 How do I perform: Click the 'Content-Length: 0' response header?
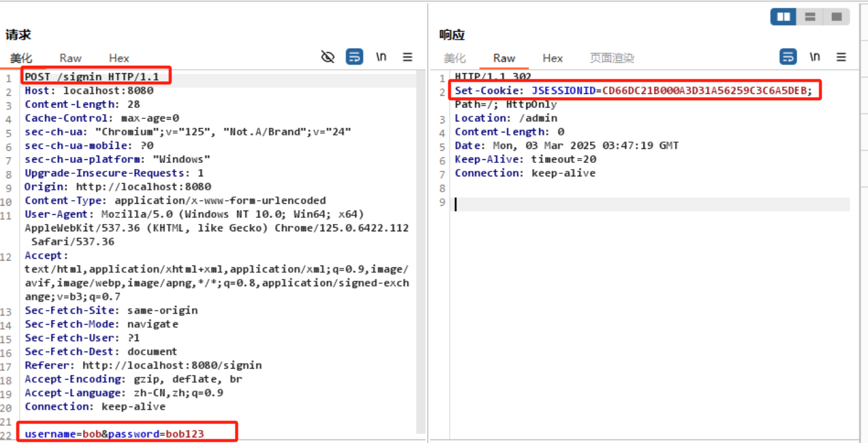tap(510, 132)
